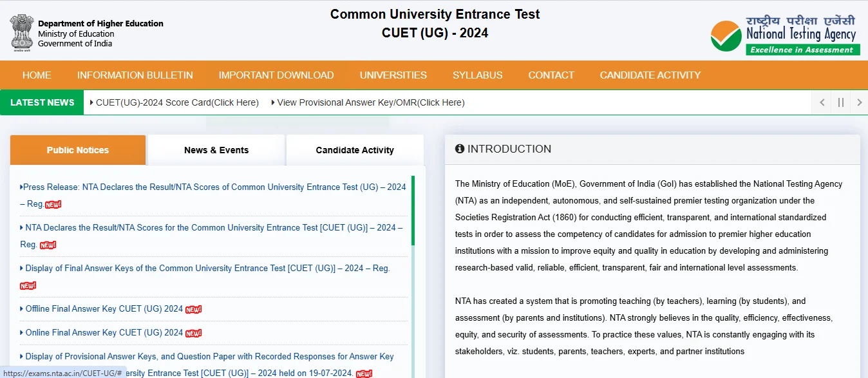
Task: Open CONTACT menu item
Action: [x=551, y=75]
